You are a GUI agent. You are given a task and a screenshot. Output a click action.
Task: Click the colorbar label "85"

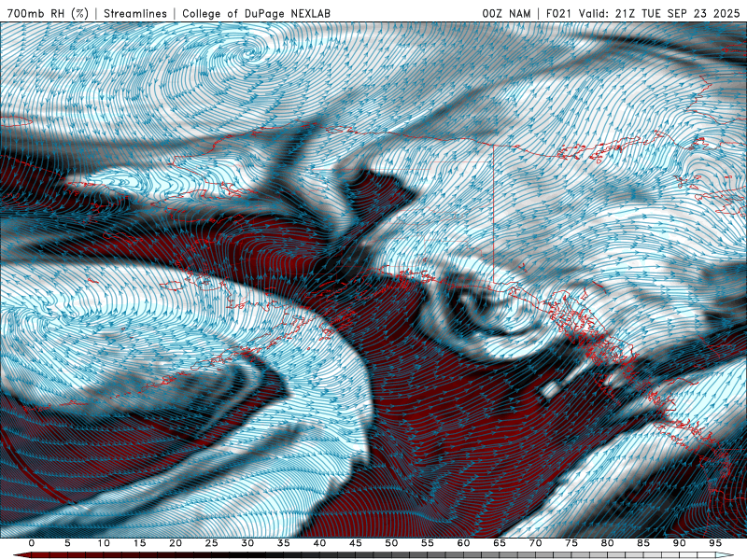point(643,543)
